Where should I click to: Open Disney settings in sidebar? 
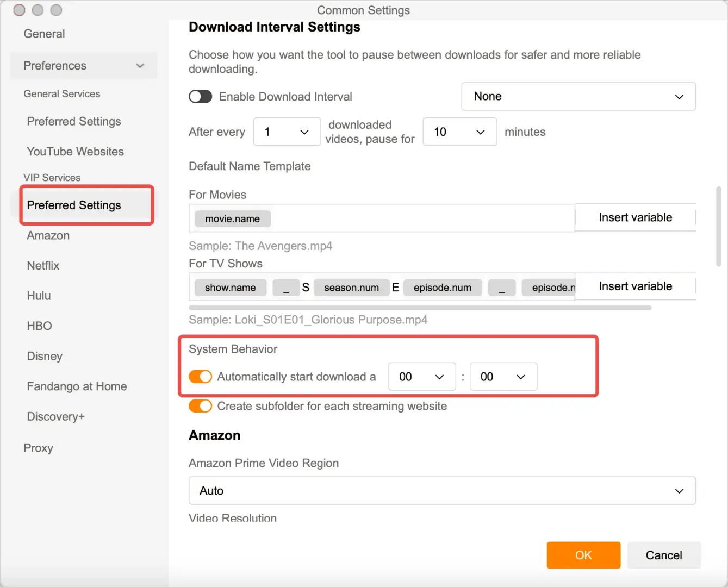[x=45, y=357]
